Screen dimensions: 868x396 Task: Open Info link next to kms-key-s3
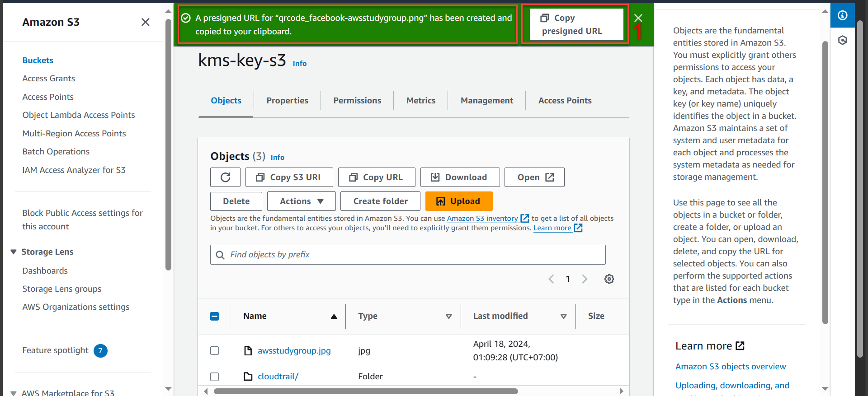point(300,64)
